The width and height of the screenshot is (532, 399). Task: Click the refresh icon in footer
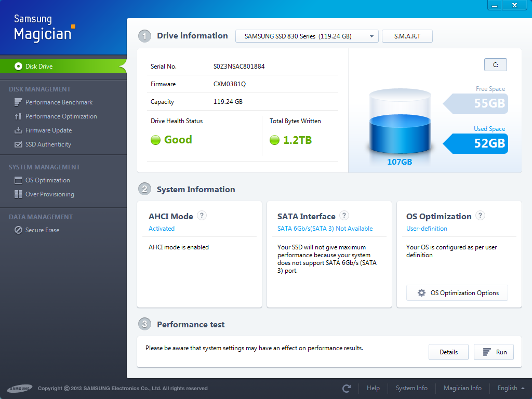347,388
